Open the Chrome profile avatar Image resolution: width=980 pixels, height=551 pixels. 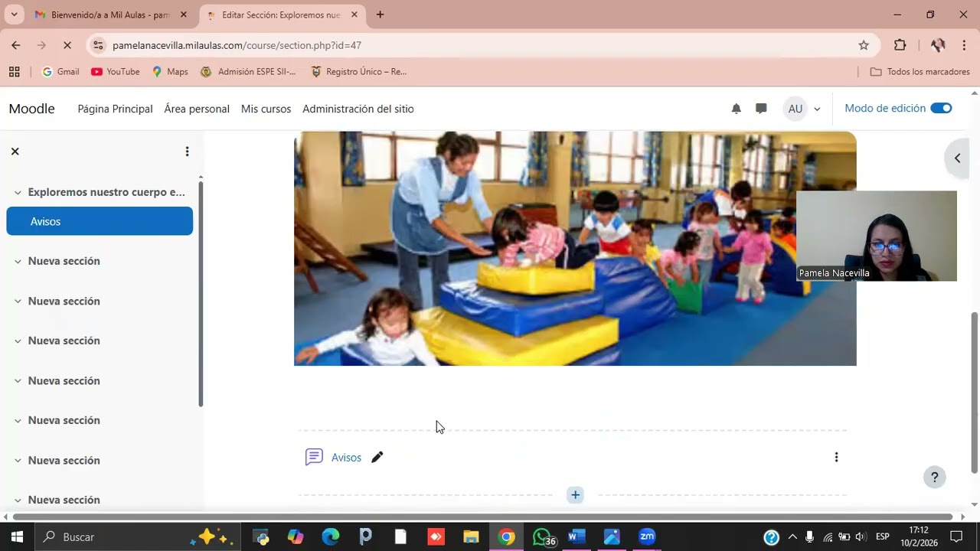(938, 45)
